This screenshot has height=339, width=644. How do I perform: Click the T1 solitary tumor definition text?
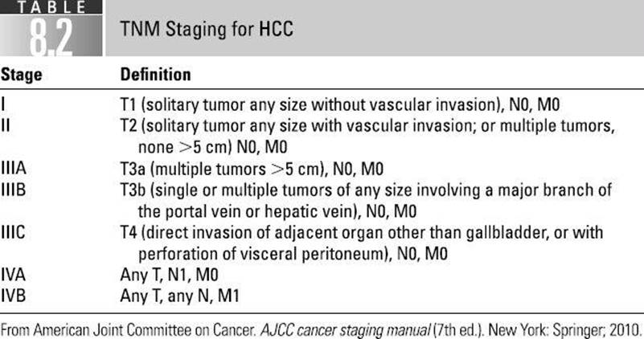click(x=340, y=105)
